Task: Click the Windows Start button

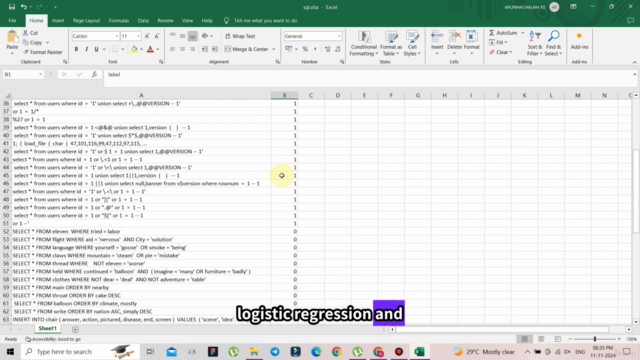Action: pyautogui.click(x=10, y=351)
